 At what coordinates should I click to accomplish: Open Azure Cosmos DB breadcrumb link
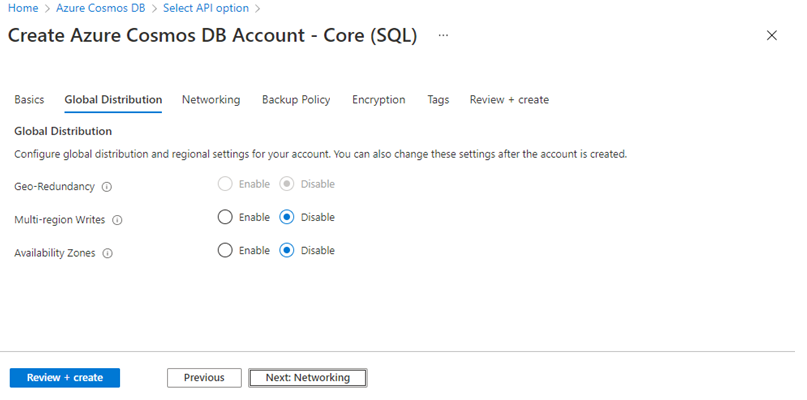(x=102, y=8)
